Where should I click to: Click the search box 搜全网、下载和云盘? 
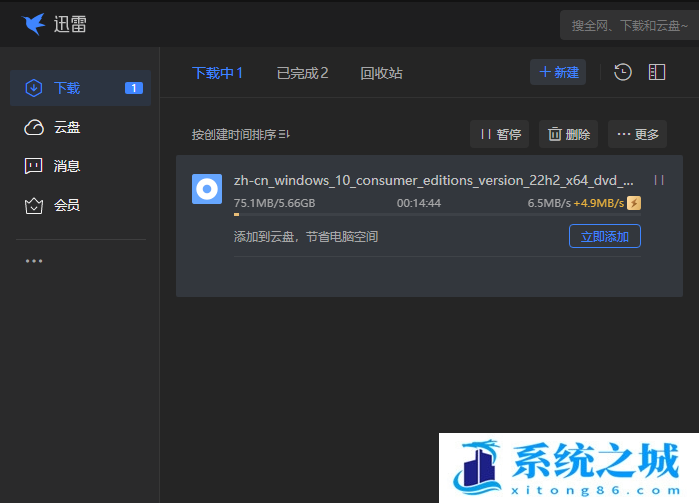629,25
